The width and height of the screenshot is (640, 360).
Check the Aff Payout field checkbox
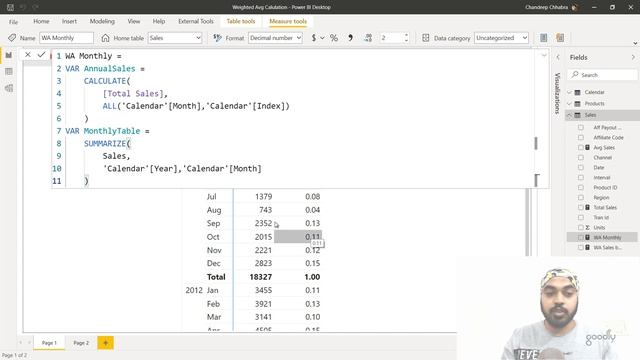coord(580,127)
